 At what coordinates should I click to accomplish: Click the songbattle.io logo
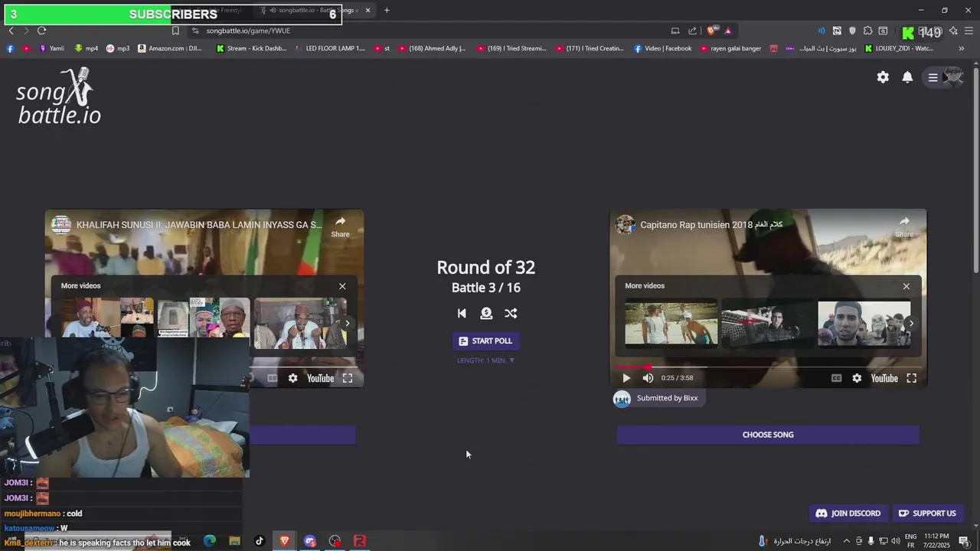[x=59, y=96]
